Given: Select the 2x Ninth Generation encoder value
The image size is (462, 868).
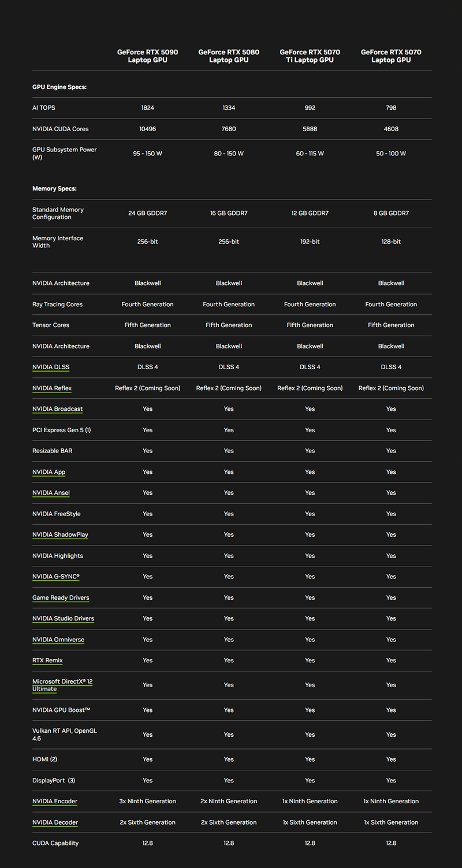Looking at the screenshot, I should (x=229, y=801).
